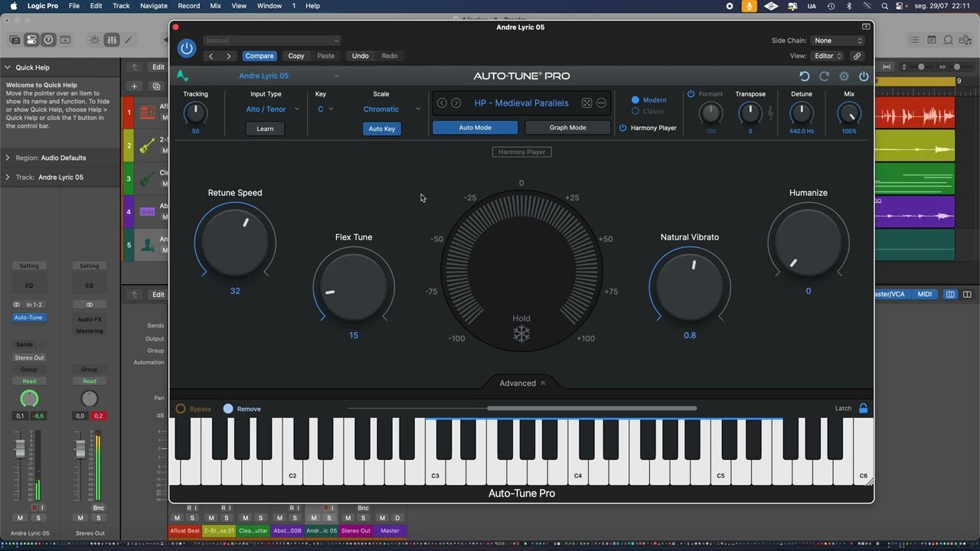Open the Edit menu in macOS menu bar
980x551 pixels.
(96, 5)
